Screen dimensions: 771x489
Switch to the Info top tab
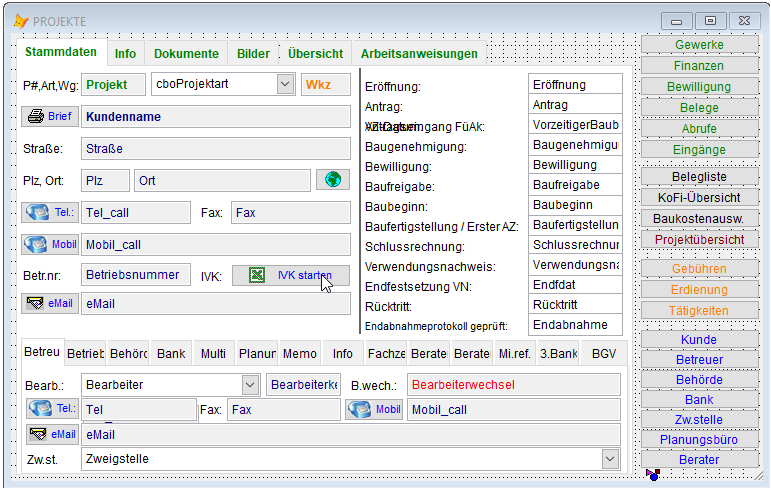[x=125, y=54]
